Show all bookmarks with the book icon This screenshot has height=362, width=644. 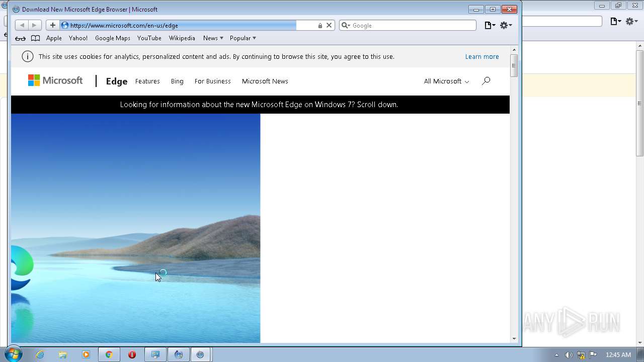(x=35, y=38)
